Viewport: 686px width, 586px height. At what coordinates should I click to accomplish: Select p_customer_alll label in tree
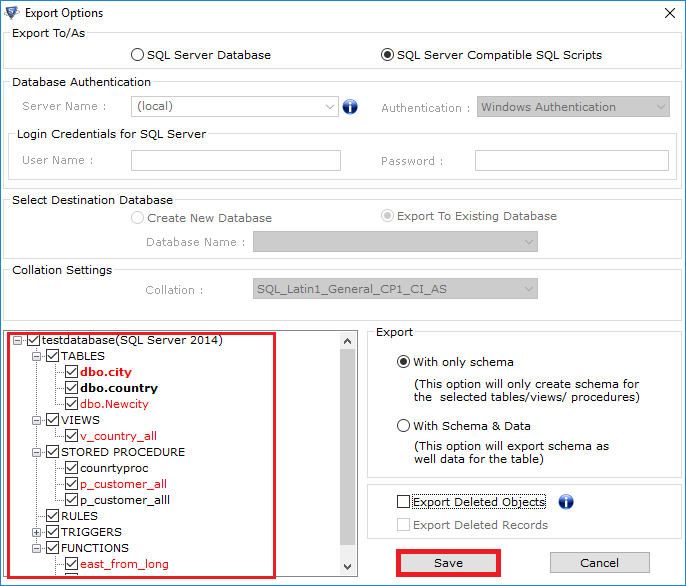point(125,500)
